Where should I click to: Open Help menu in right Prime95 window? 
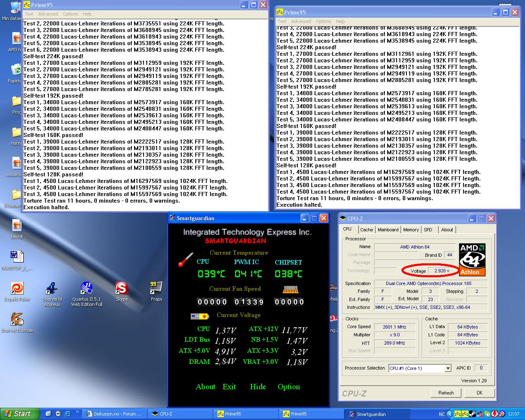[340, 21]
